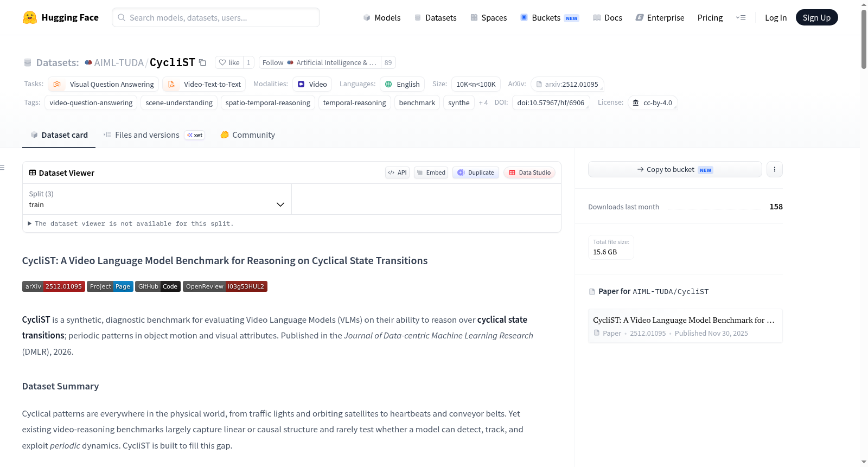This screenshot has width=868, height=467.
Task: Expand the dataset viewer not available message
Action: tap(130, 223)
